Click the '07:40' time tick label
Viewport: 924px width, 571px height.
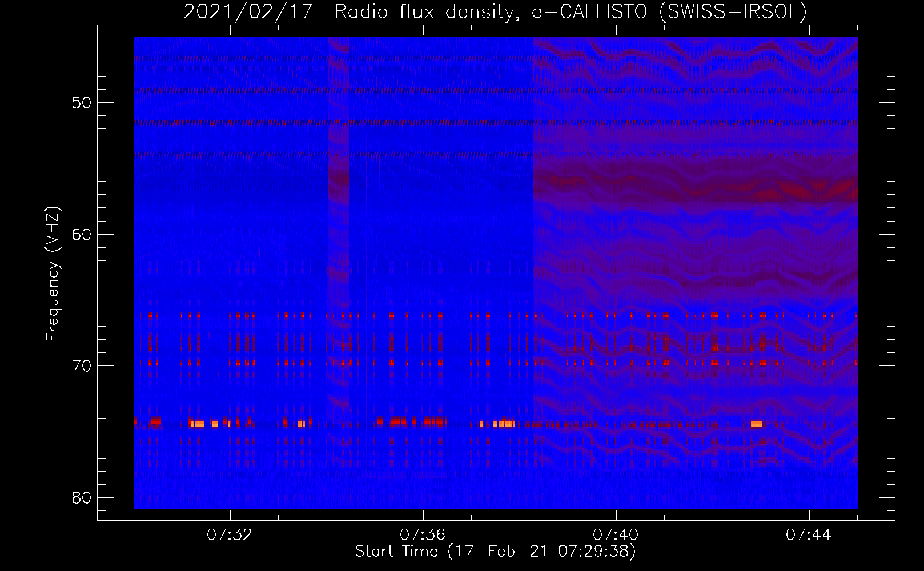tap(616, 534)
